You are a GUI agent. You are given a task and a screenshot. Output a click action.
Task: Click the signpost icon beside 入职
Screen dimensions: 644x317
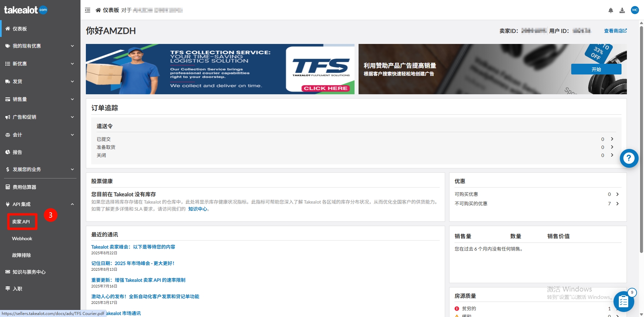click(8, 288)
